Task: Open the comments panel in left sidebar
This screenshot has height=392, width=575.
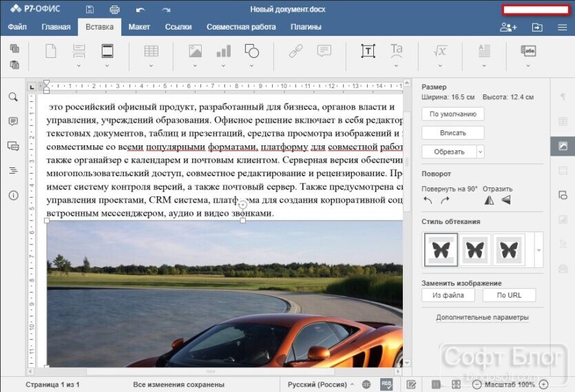Action: click(x=13, y=121)
